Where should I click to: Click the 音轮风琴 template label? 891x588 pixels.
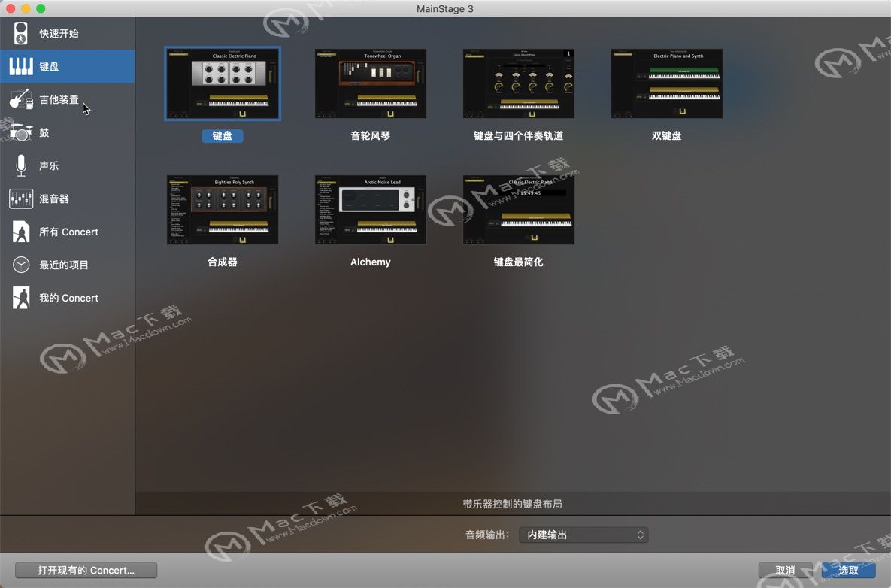(371, 136)
